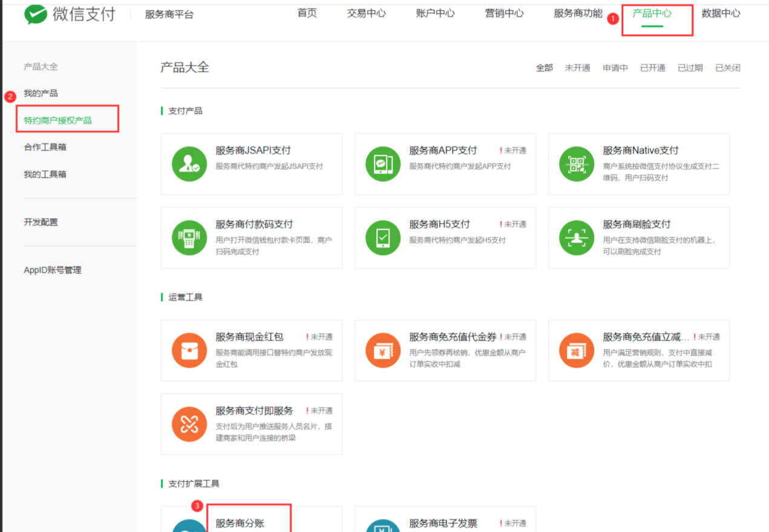769x532 pixels.
Task: Select 特约商户授权产品 sidebar item
Action: (x=57, y=120)
